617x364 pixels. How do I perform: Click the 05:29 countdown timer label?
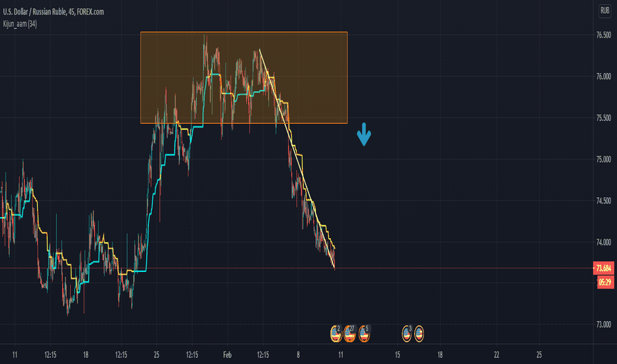(605, 282)
